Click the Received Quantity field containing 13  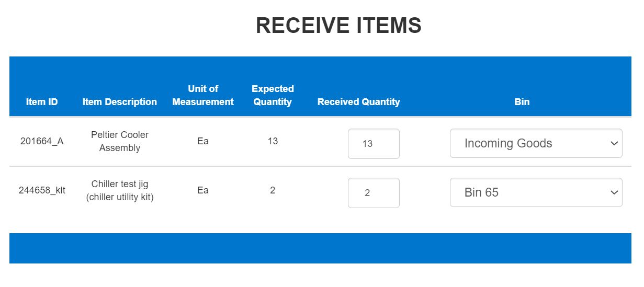pos(374,143)
